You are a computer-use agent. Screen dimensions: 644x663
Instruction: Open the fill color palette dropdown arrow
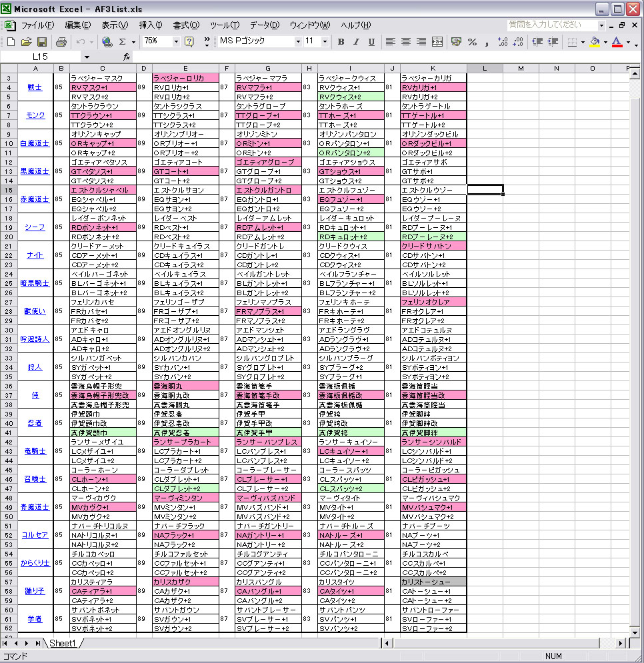(605, 42)
